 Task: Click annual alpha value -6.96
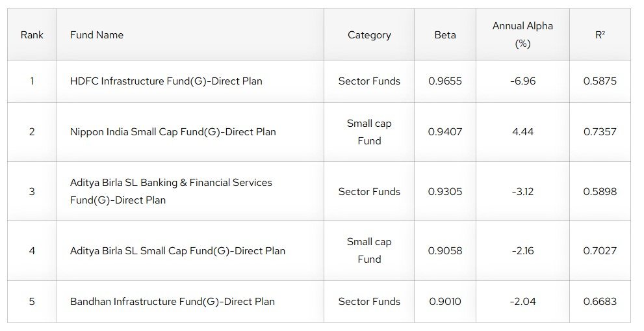click(x=522, y=81)
